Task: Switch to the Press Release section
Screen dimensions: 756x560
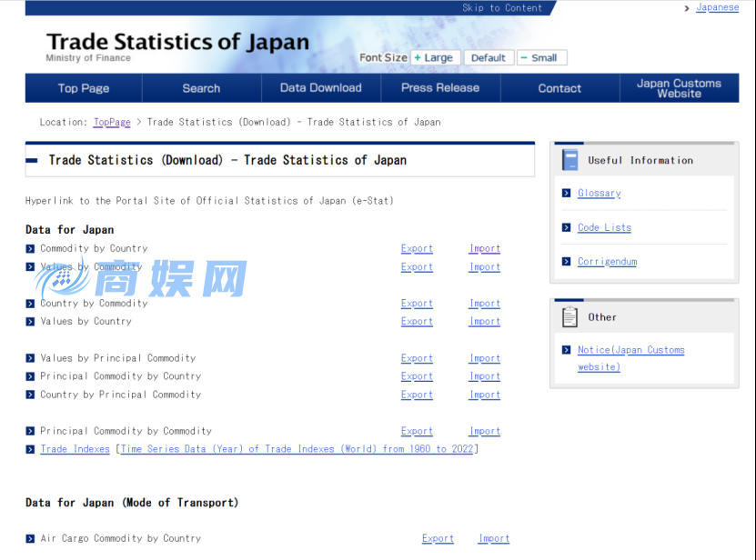Action: point(440,88)
